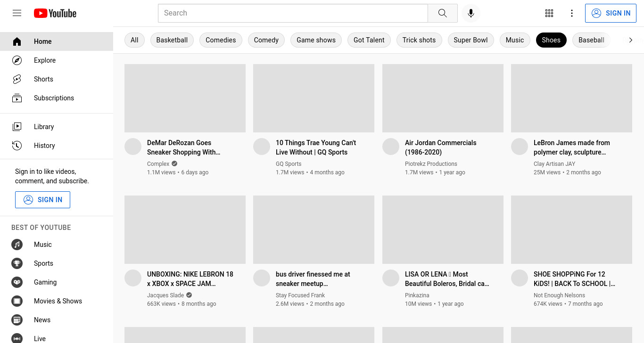Viewport: 644px width, 343px height.
Task: Open the UNBOXING NIKE LEBRON 18 video title
Action: pos(190,279)
